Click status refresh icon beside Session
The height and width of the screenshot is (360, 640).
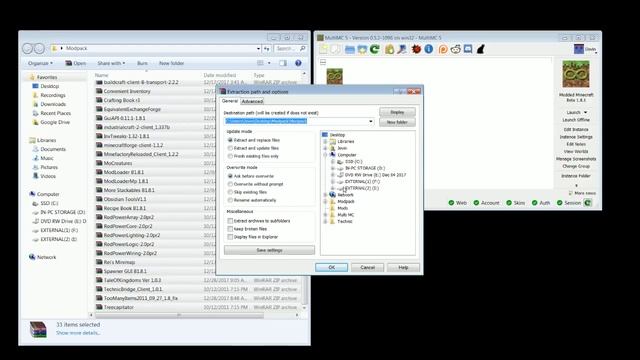pos(587,202)
